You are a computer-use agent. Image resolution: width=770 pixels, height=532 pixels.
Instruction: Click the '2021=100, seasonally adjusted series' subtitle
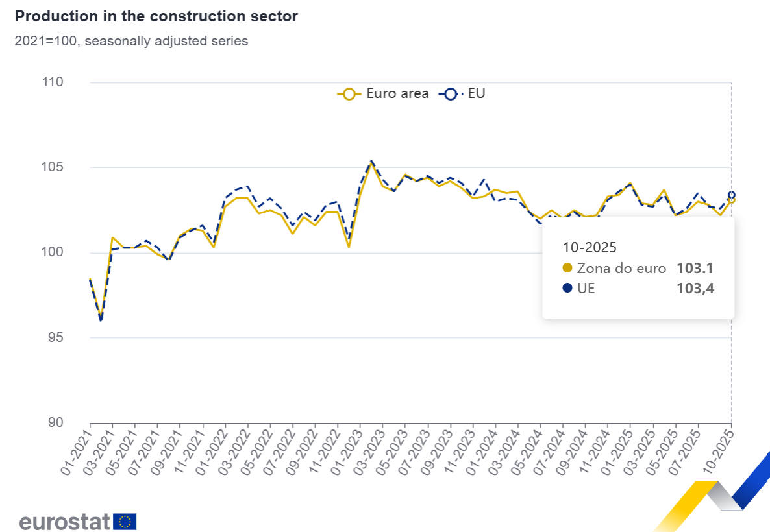click(x=131, y=41)
